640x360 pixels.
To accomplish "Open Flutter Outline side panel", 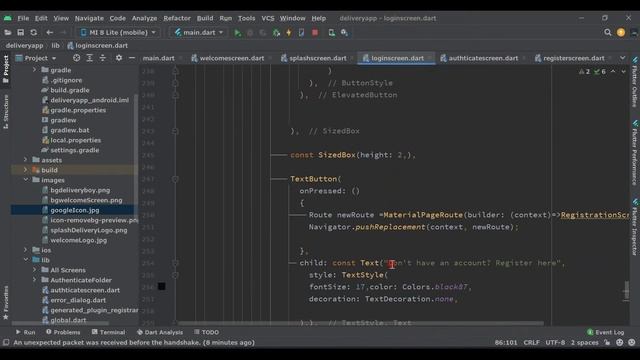I will [635, 82].
